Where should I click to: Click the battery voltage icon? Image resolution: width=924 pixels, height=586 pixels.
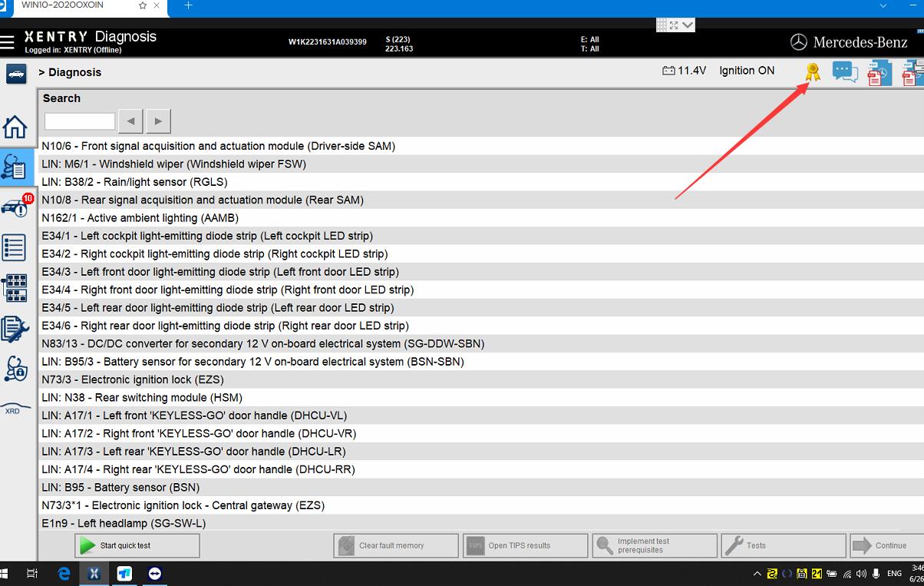click(668, 71)
